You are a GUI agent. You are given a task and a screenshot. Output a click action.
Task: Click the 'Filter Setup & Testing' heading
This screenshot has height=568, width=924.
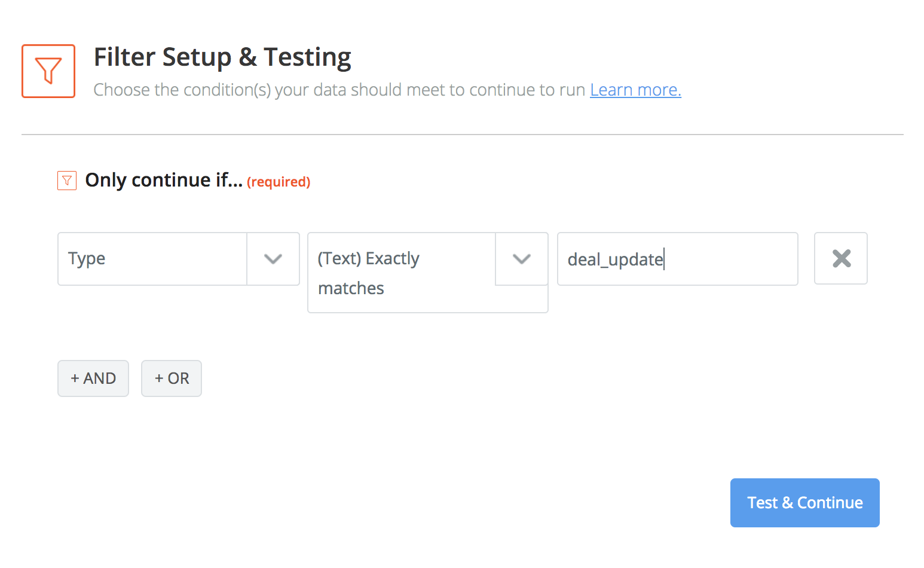[x=222, y=57]
